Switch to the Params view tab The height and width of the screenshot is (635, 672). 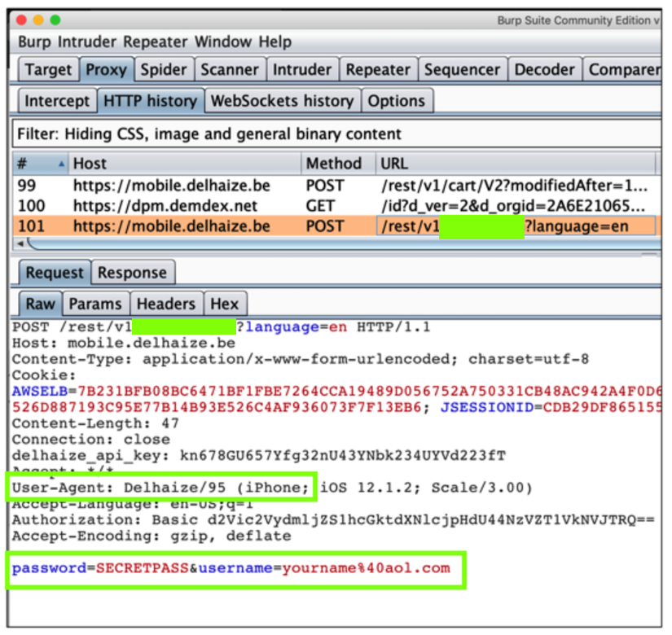click(95, 304)
